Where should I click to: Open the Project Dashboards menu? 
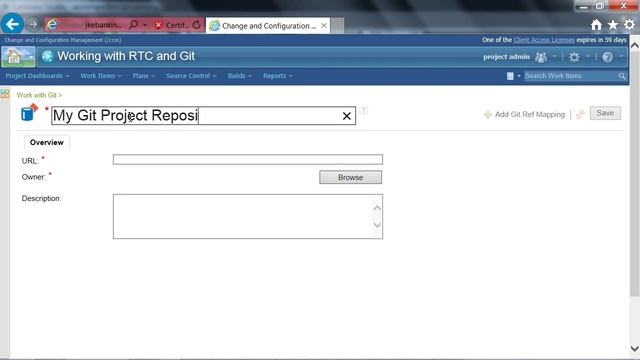point(38,76)
